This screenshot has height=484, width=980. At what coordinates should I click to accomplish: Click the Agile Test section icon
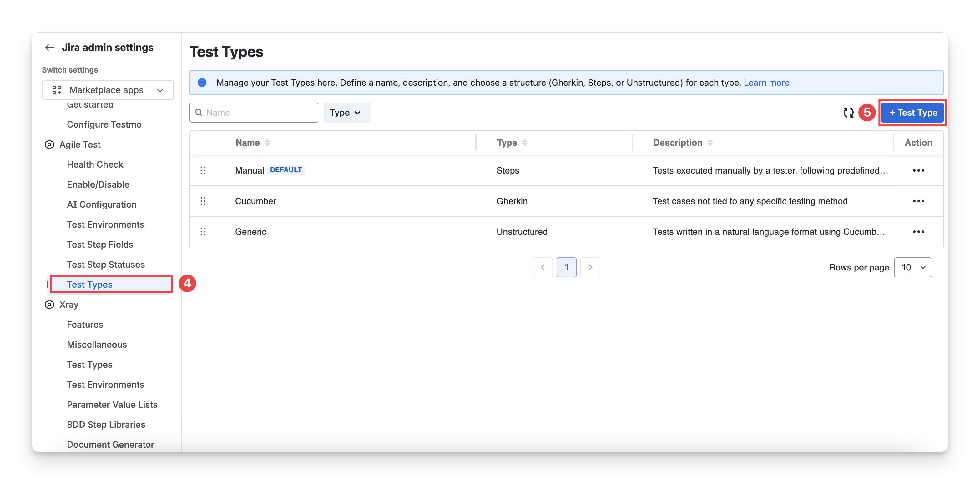(x=49, y=144)
